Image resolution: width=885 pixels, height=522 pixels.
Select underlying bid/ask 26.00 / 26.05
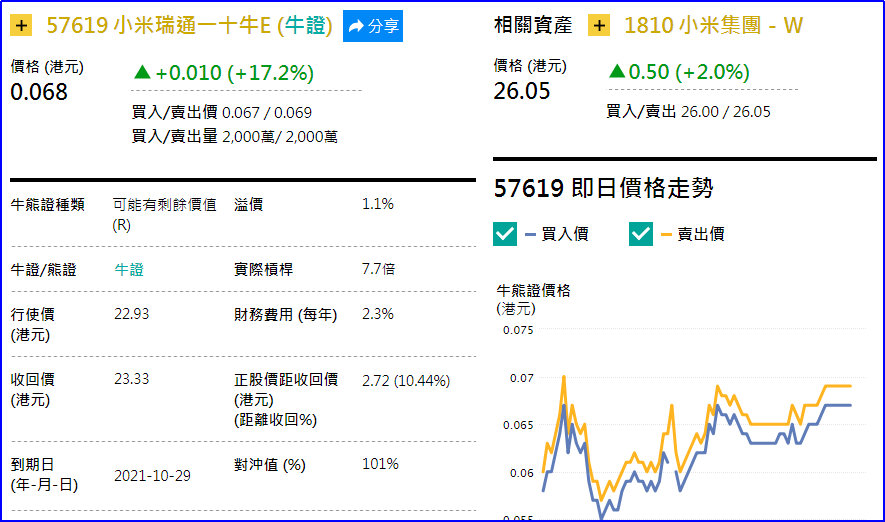point(725,112)
